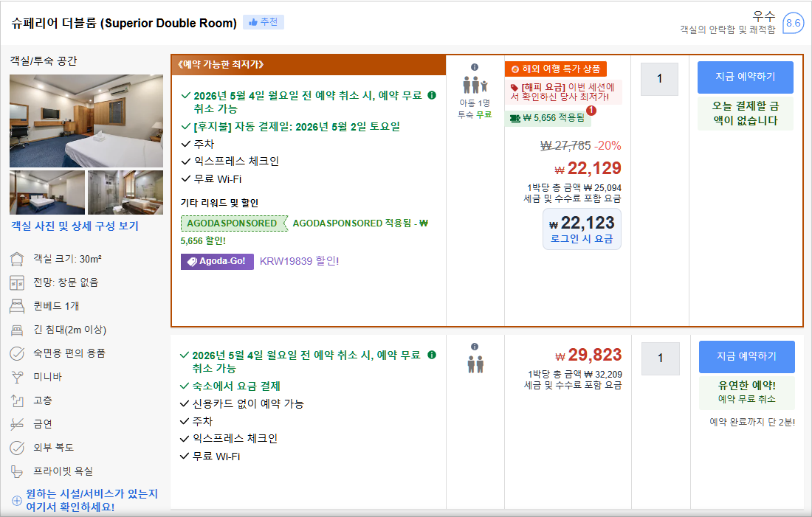Screen dimensions: 812x517
Task: Click the ₩ 5,656 적용됨 coupon badge
Action: [x=548, y=118]
